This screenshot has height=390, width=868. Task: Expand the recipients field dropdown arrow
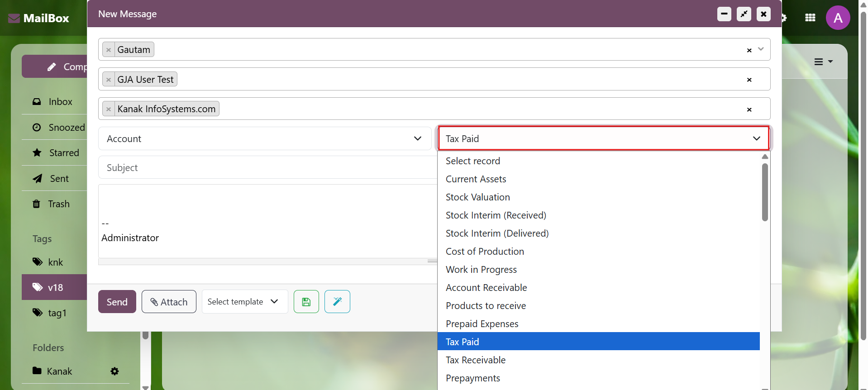(761, 49)
